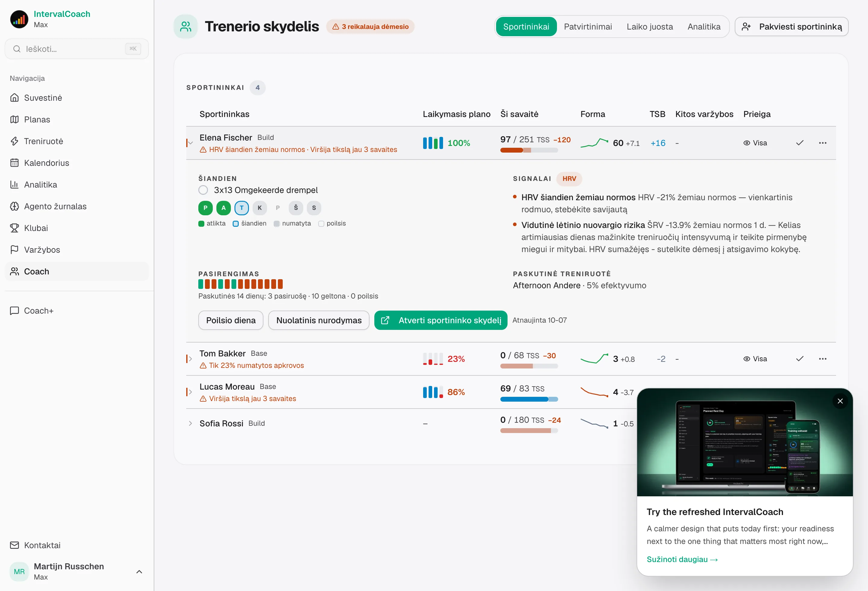Open Varžybos flag icon
Screen dimensions: 868x591
[x=14, y=250]
